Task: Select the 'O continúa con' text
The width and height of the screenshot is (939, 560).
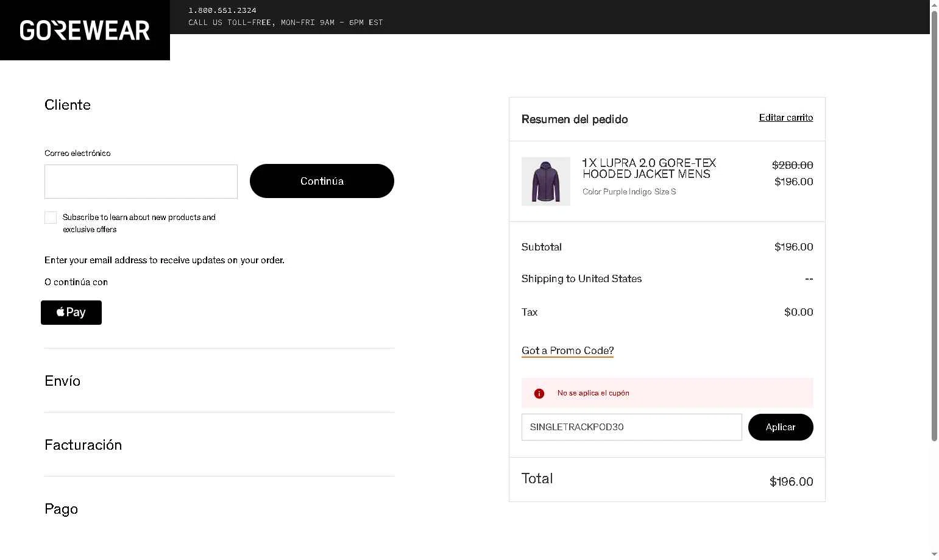Action: click(76, 282)
